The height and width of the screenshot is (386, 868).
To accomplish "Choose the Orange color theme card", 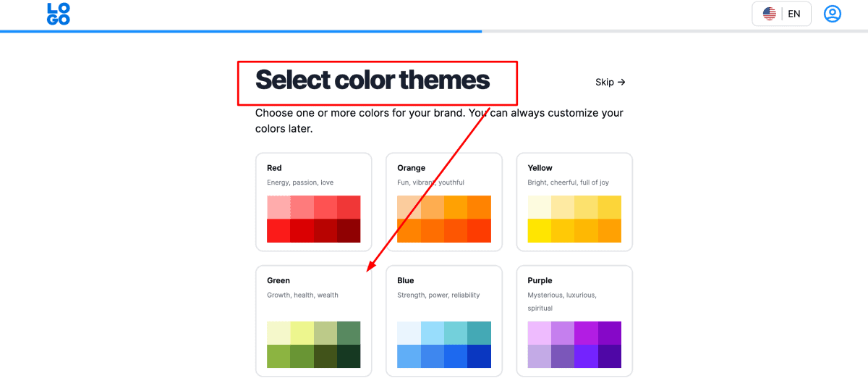I will [x=443, y=201].
